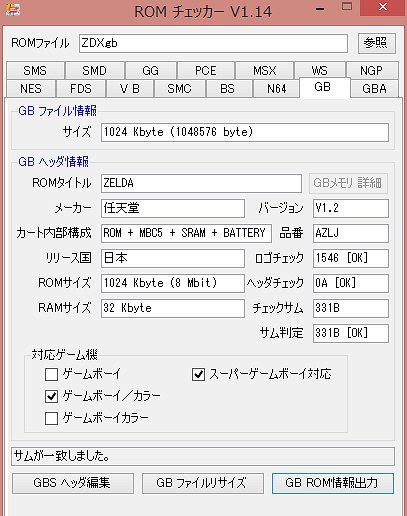The image size is (407, 516).
Task: Click the ROMファイル path field showing ZDX.gb
Action: point(213,43)
